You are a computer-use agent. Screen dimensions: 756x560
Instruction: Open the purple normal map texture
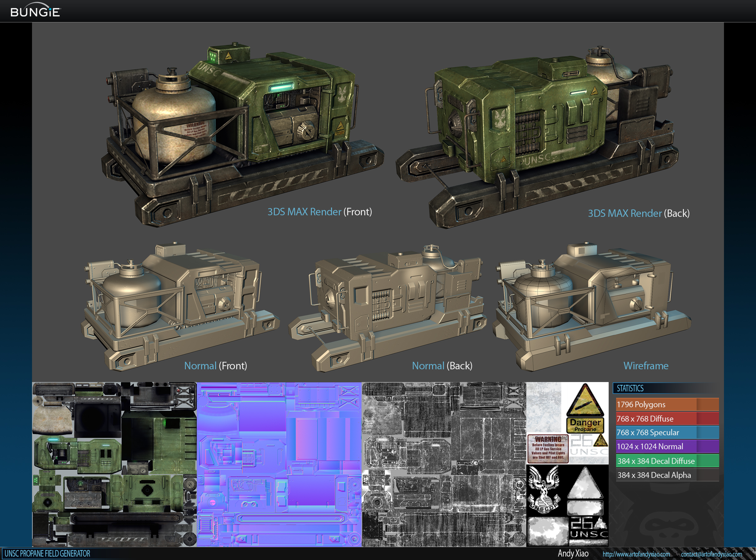pyautogui.click(x=279, y=464)
